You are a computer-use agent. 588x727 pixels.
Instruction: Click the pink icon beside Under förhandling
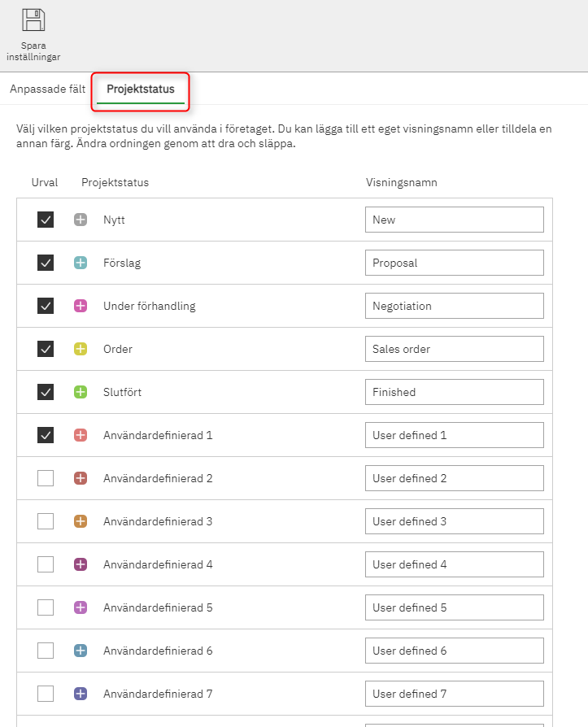[81, 306]
